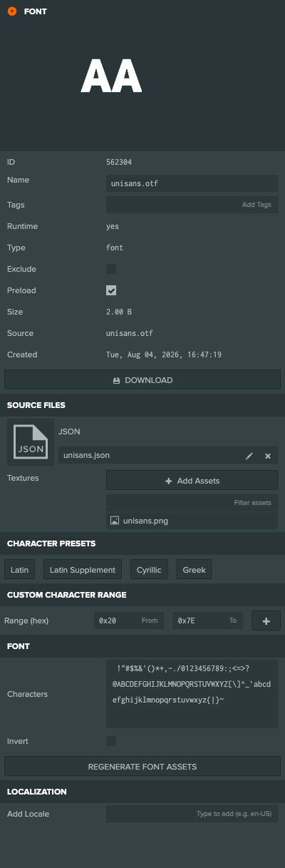This screenshot has width=285, height=868.
Task: Click the Add Assets button
Action: pyautogui.click(x=192, y=480)
